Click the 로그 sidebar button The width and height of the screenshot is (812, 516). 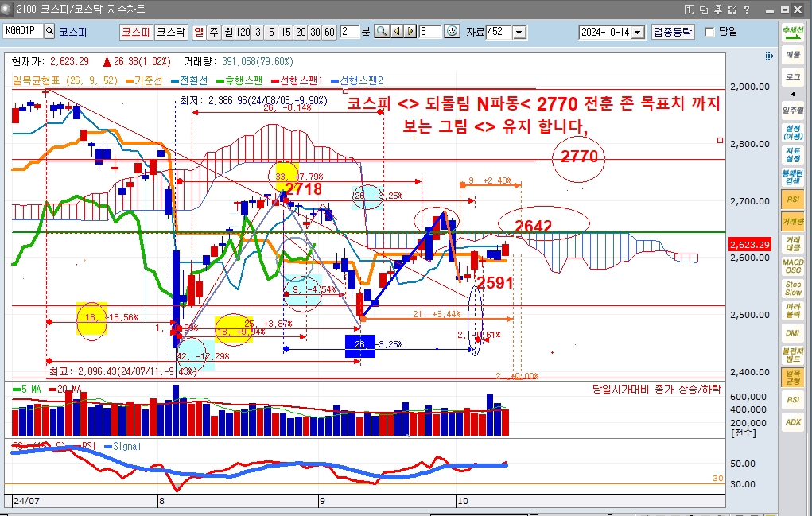[793, 76]
